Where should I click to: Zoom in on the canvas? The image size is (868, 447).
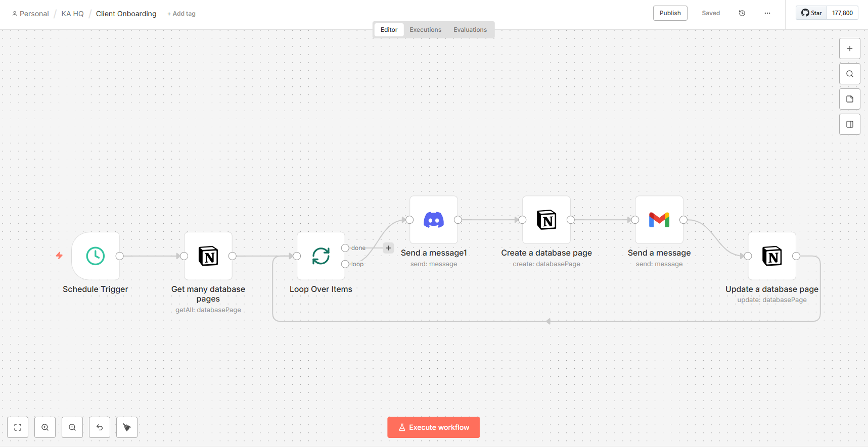coord(45,427)
